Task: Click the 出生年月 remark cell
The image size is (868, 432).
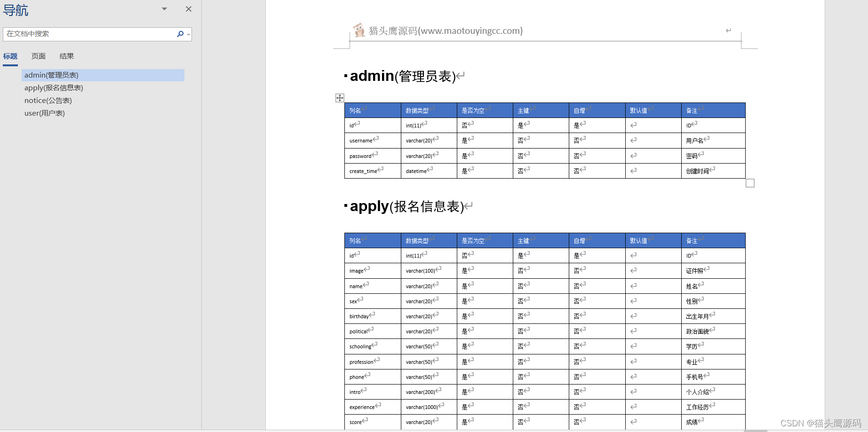Action: coord(713,316)
